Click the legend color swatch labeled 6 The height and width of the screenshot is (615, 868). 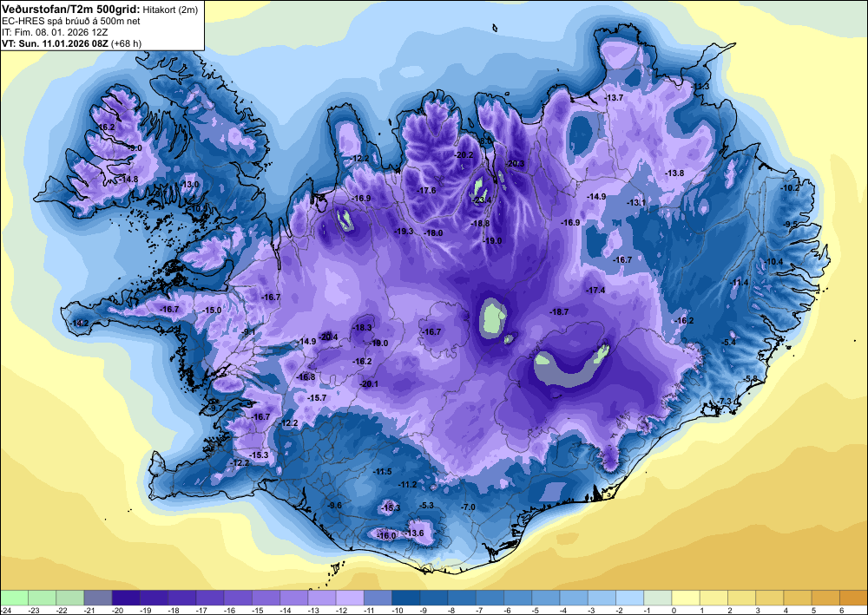pyautogui.click(x=853, y=598)
